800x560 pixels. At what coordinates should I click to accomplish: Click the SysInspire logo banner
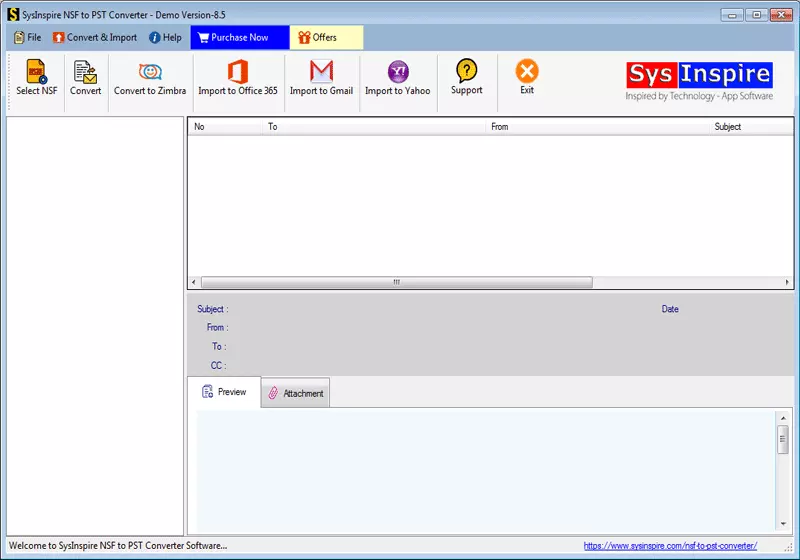699,82
